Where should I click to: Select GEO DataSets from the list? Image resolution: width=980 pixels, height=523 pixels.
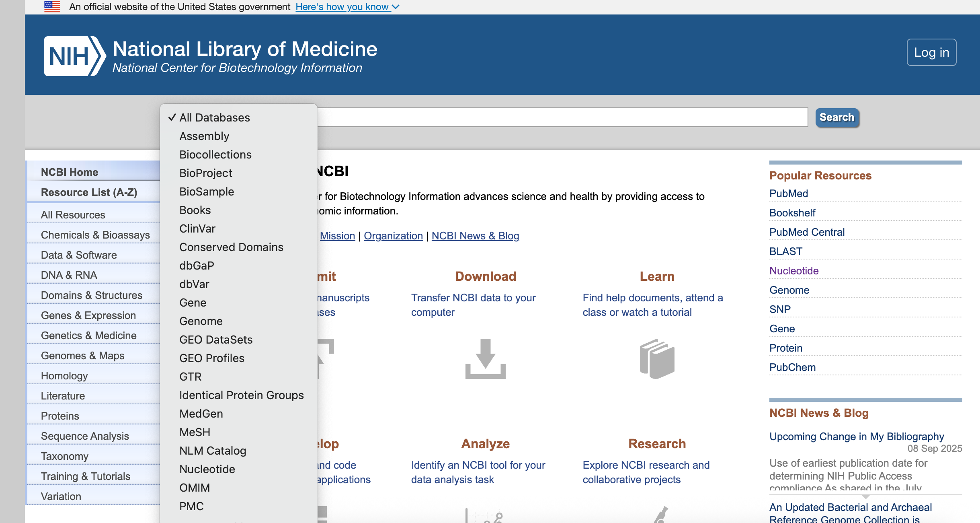(216, 340)
